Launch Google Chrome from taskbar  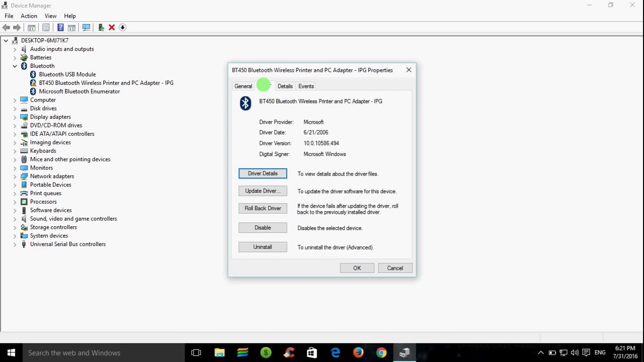[x=381, y=352]
